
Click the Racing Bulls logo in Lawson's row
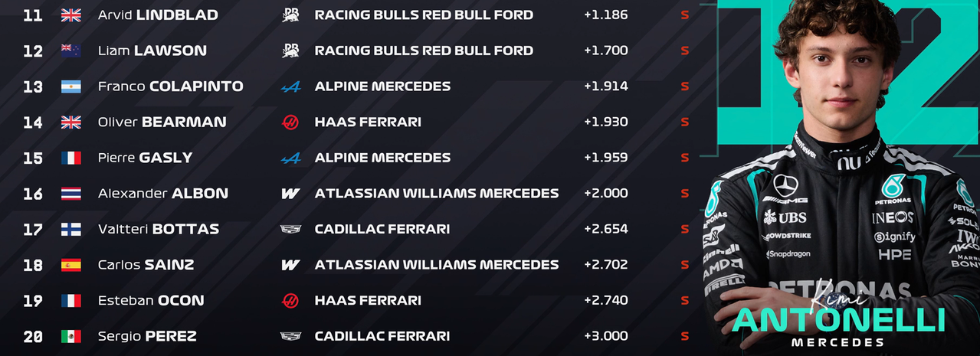point(290,51)
